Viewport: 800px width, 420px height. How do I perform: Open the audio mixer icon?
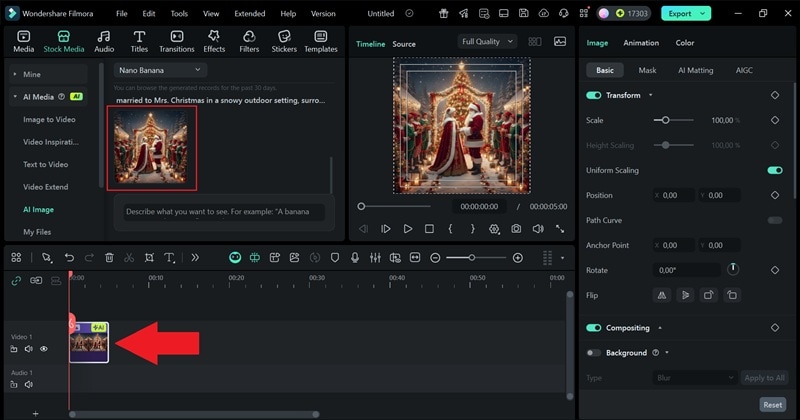point(375,258)
